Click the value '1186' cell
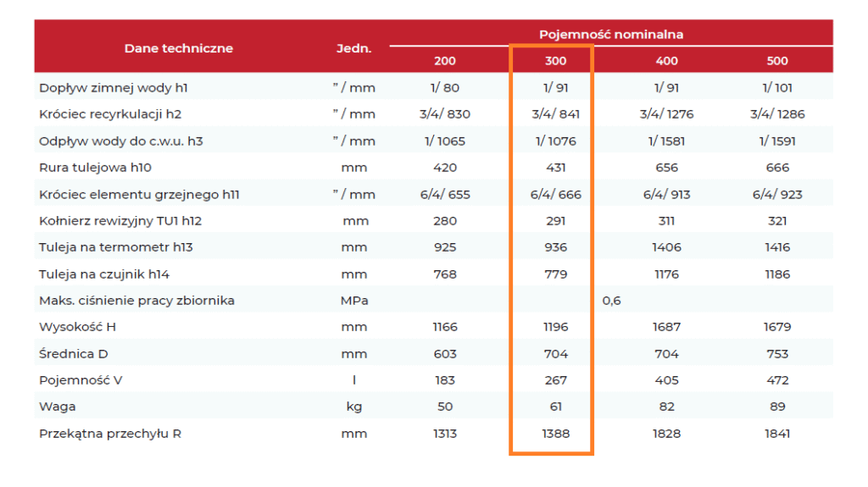 pyautogui.click(x=777, y=274)
